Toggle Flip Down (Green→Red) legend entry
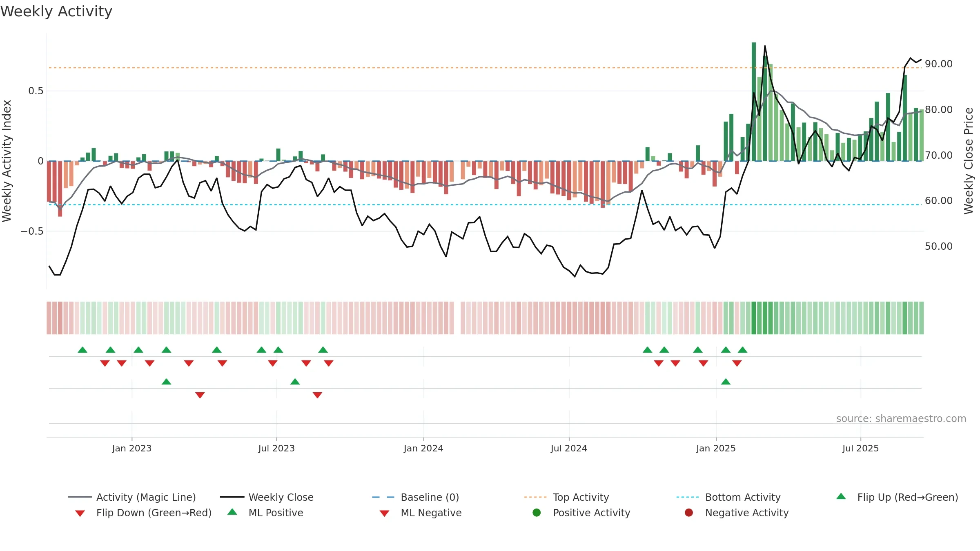Screen dimensions: 980x551 coord(143,513)
